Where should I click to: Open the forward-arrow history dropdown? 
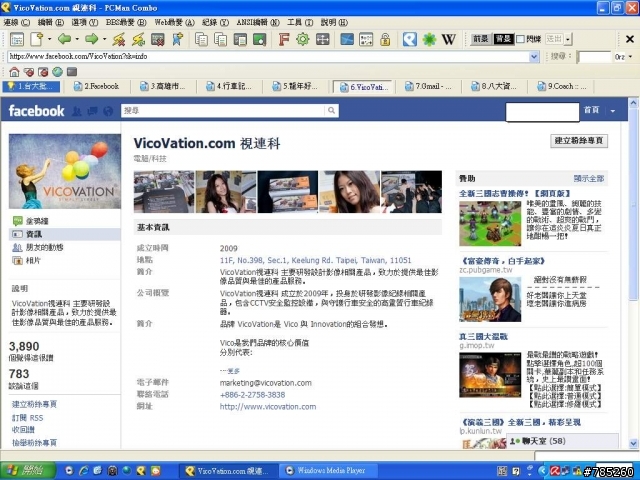[x=104, y=39]
